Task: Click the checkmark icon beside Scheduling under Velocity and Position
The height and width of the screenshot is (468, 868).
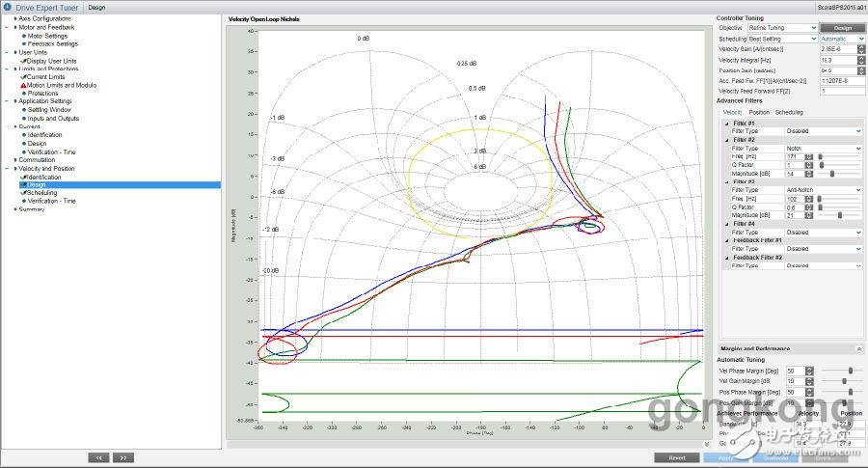Action: (x=24, y=193)
